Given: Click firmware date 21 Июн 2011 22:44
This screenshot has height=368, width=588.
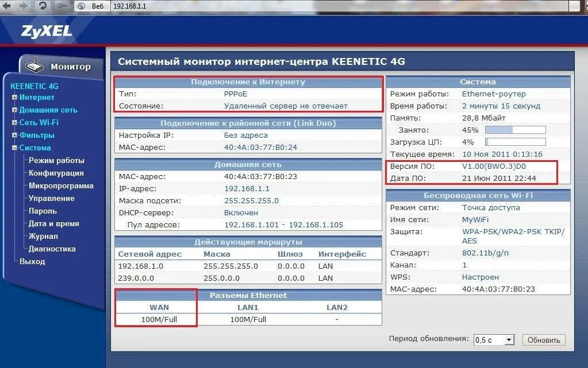Looking at the screenshot, I should [x=499, y=179].
